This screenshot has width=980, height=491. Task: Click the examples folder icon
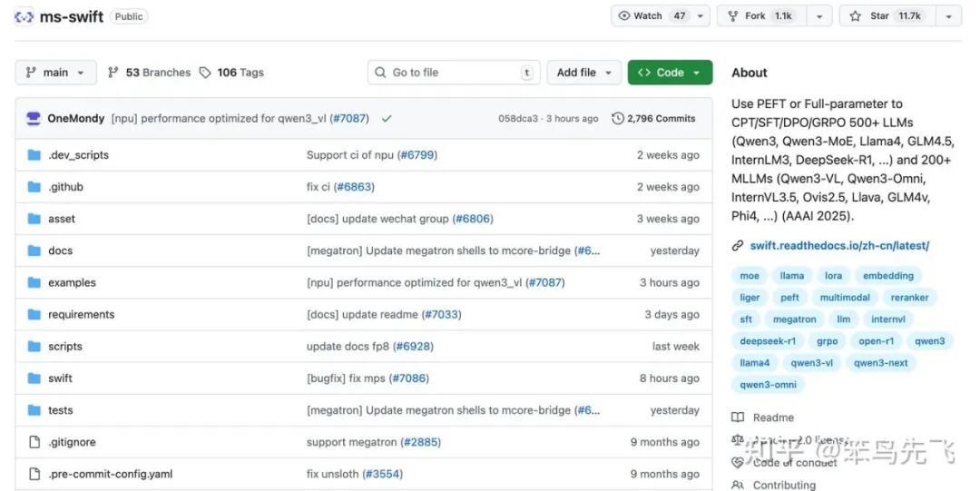pos(34,283)
